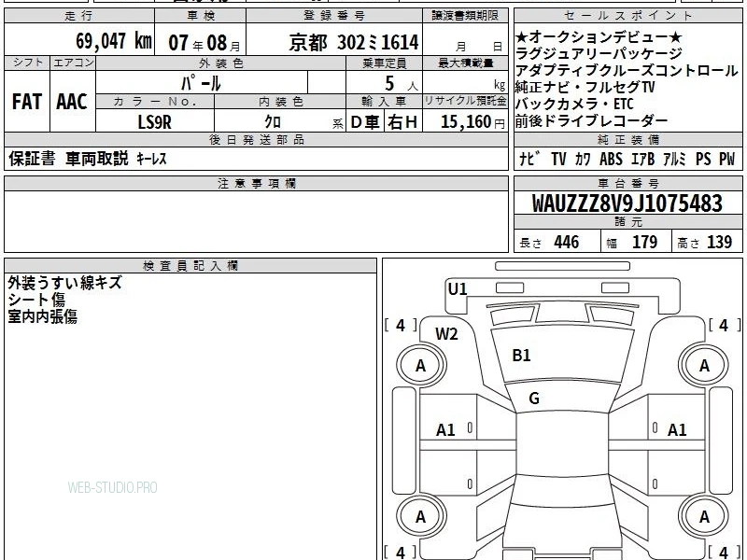Click the U1 mark on front bumper

tap(458, 289)
